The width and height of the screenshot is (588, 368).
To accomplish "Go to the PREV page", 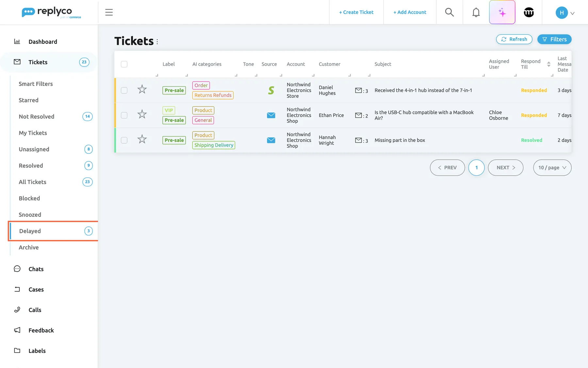I will click(x=447, y=167).
